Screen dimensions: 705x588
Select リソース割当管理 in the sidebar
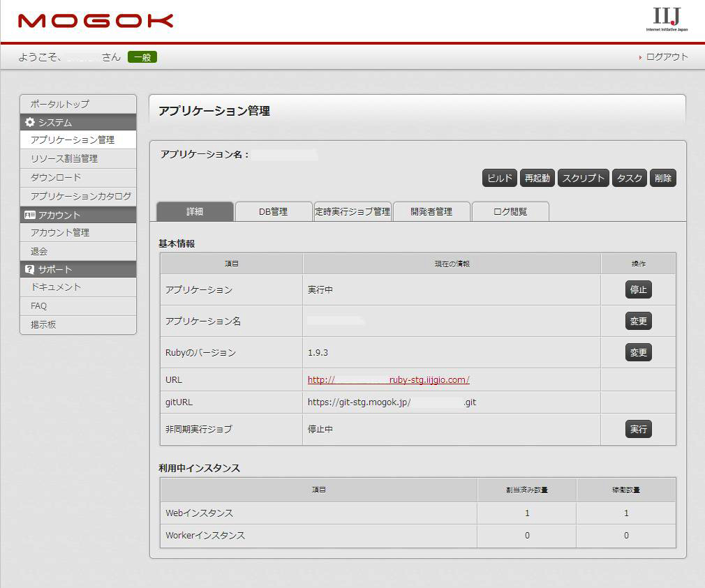click(64, 159)
